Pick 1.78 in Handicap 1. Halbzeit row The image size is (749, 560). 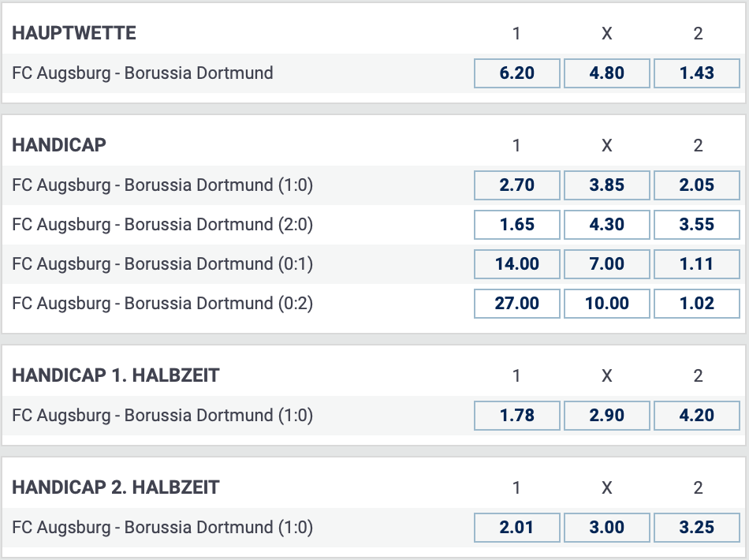tap(516, 416)
